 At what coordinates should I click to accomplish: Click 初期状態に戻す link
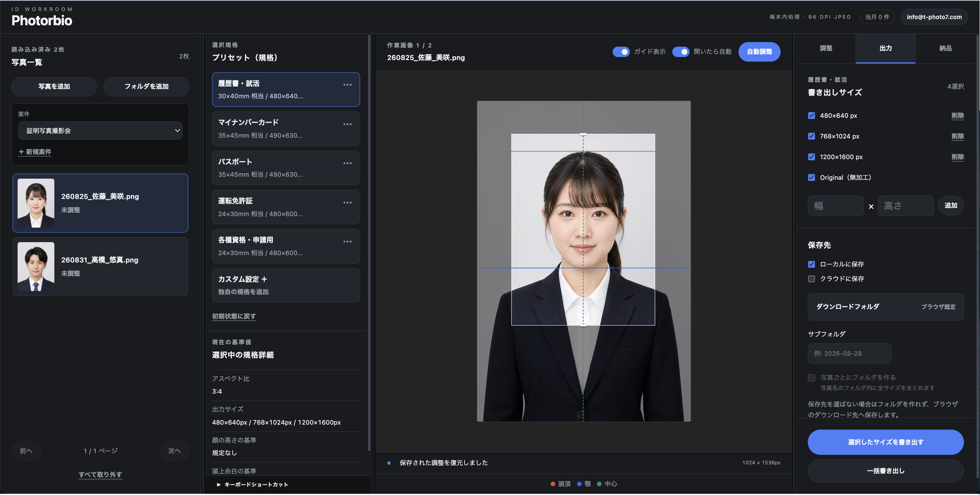click(234, 316)
